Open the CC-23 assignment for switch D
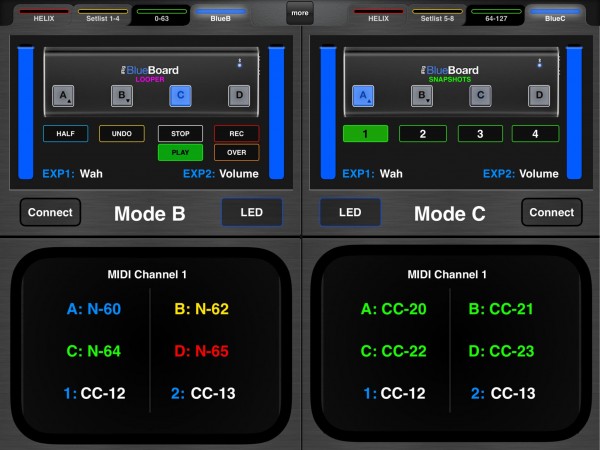The image size is (600, 450). pos(501,351)
